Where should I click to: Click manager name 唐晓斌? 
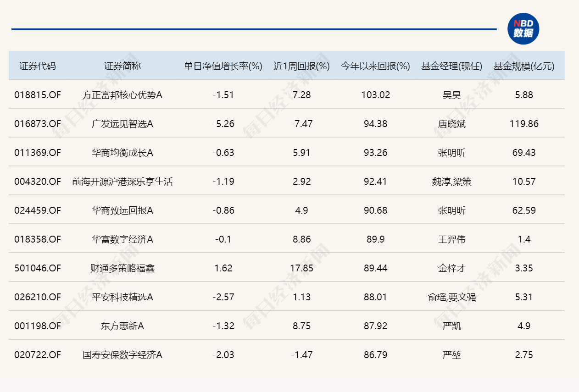pos(452,124)
